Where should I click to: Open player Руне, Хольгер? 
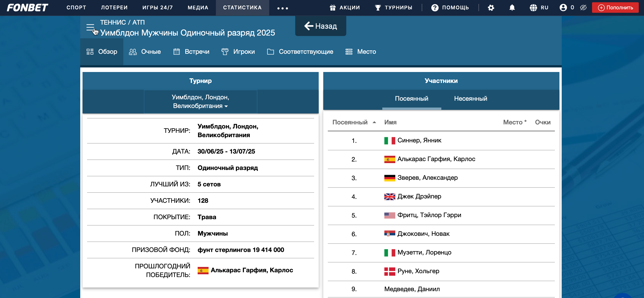(x=418, y=271)
